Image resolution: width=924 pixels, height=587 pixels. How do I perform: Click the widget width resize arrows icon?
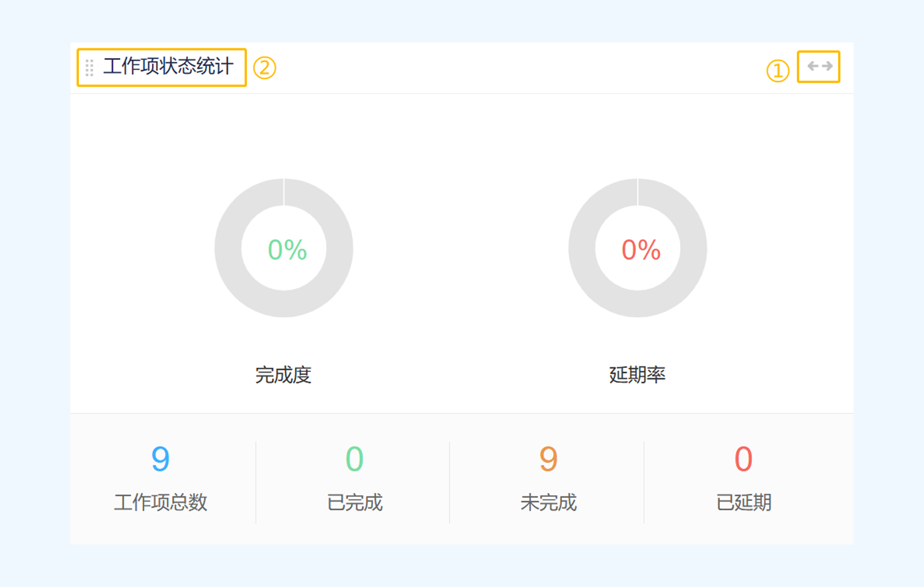[820, 66]
